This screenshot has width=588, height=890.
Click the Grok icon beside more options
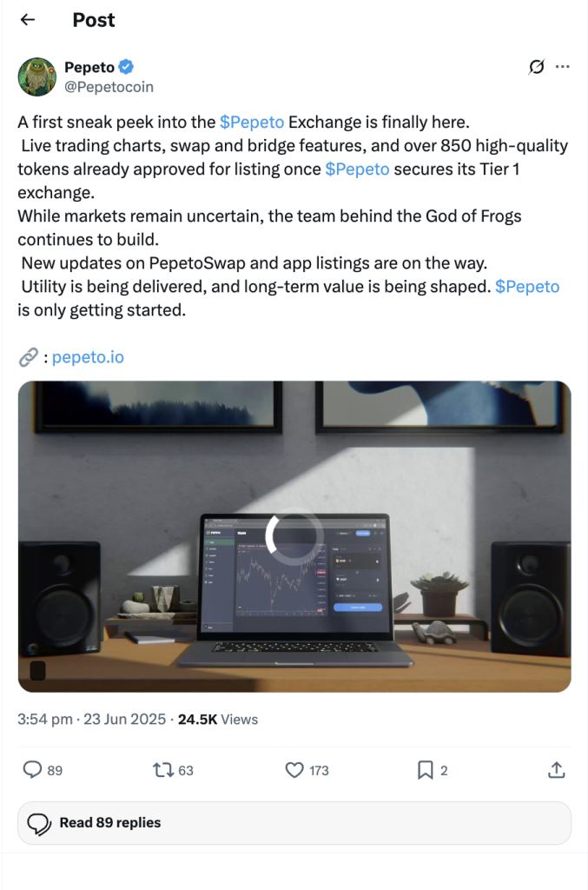click(537, 67)
